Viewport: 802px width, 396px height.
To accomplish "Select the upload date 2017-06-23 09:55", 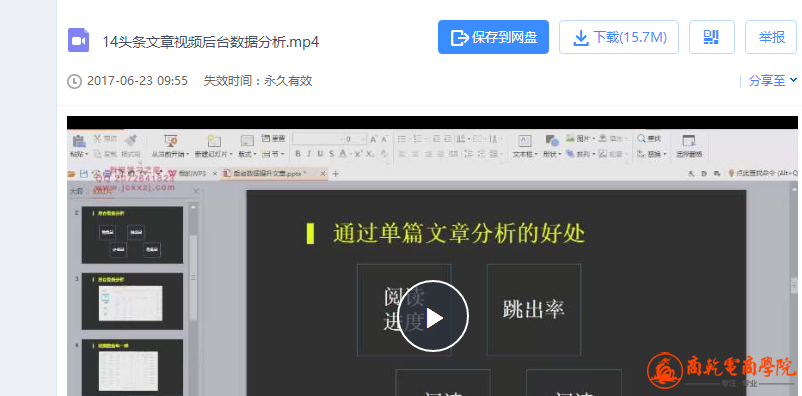I will click(x=137, y=81).
